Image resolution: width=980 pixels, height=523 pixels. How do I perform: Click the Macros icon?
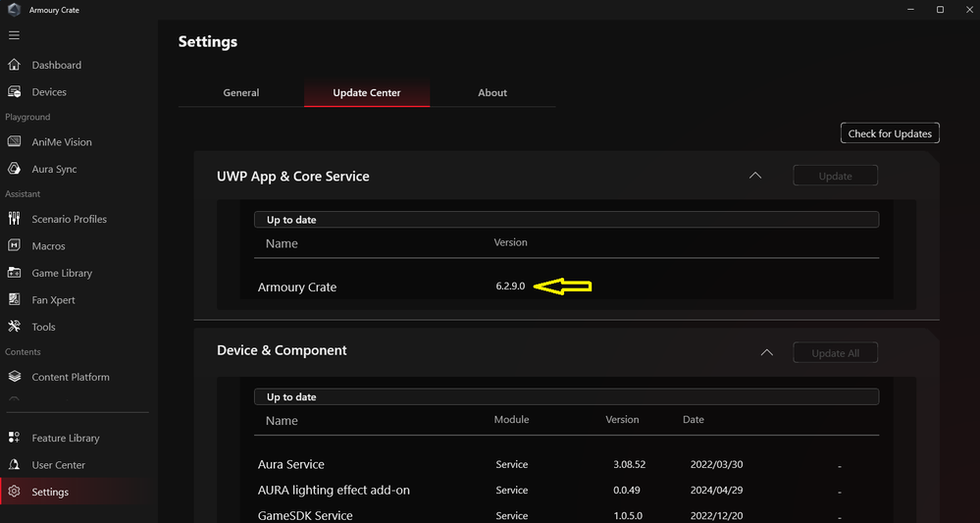point(15,245)
